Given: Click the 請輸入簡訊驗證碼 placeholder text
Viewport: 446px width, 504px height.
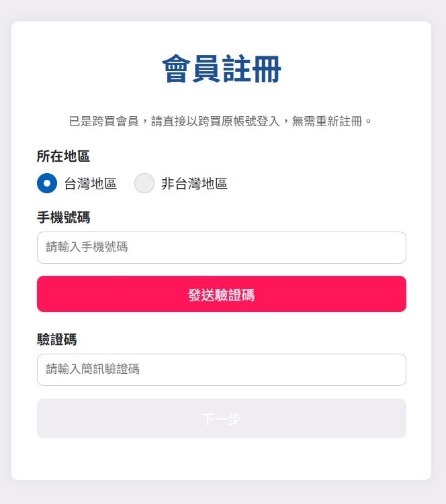Looking at the screenshot, I should (93, 370).
